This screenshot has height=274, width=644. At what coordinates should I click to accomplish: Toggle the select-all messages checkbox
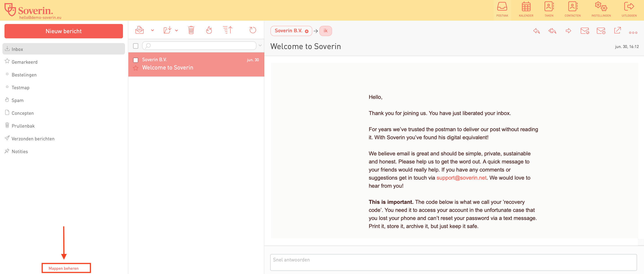point(136,46)
